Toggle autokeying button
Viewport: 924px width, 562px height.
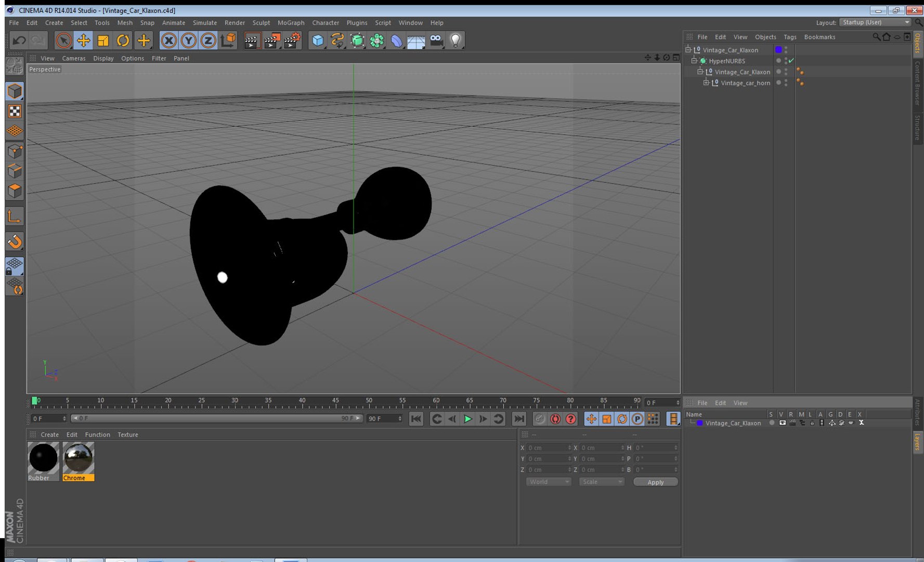(x=555, y=419)
